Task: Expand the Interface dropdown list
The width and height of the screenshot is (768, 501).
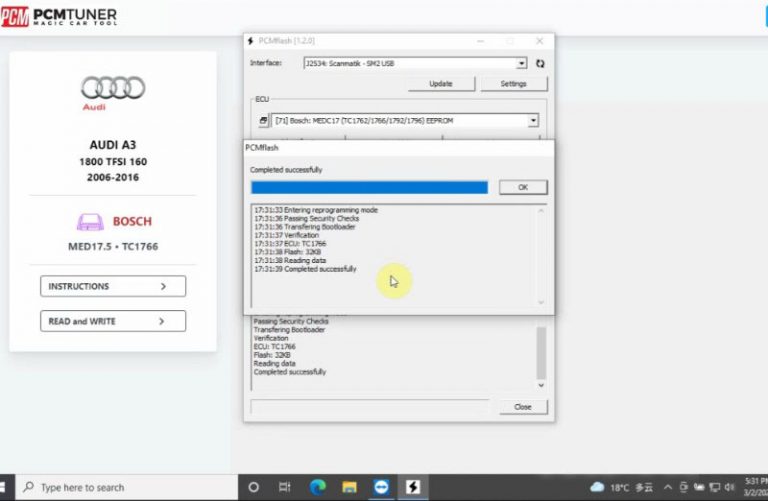Action: pyautogui.click(x=522, y=63)
